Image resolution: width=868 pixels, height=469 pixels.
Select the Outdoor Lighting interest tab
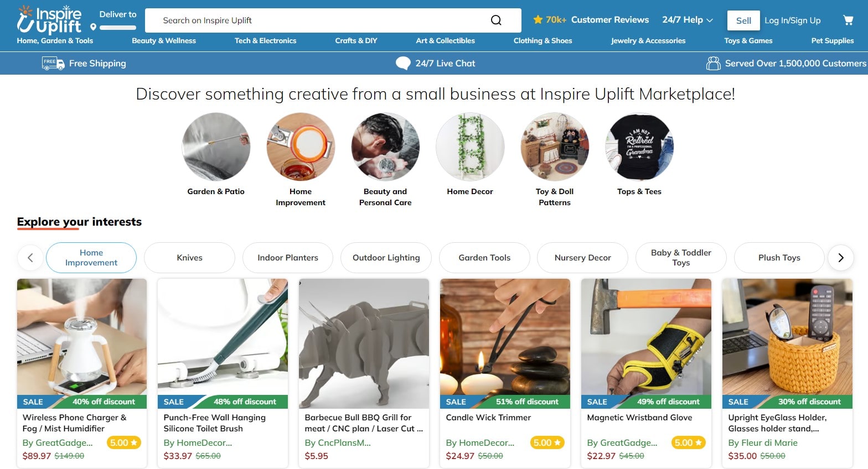(386, 258)
